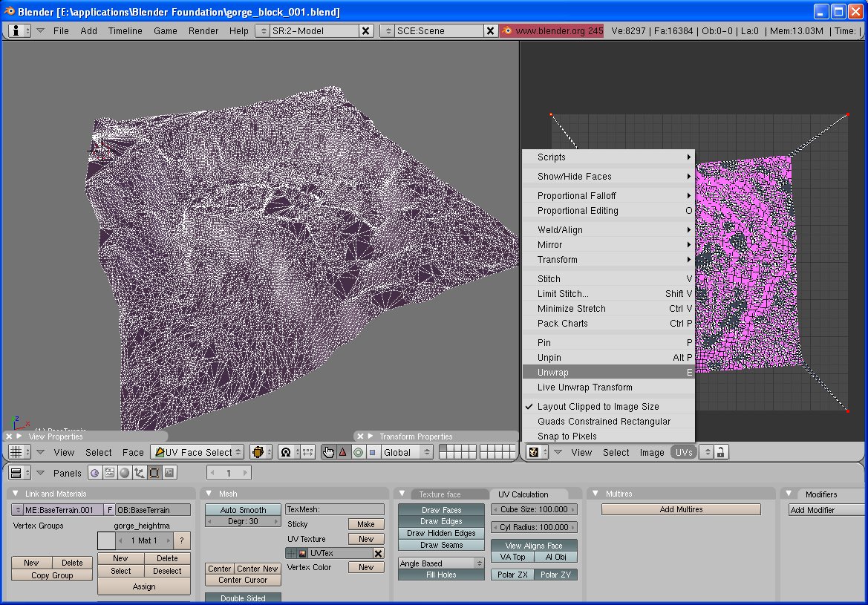Click the ME:BaseTerrain.001 mesh name field

coord(59,510)
